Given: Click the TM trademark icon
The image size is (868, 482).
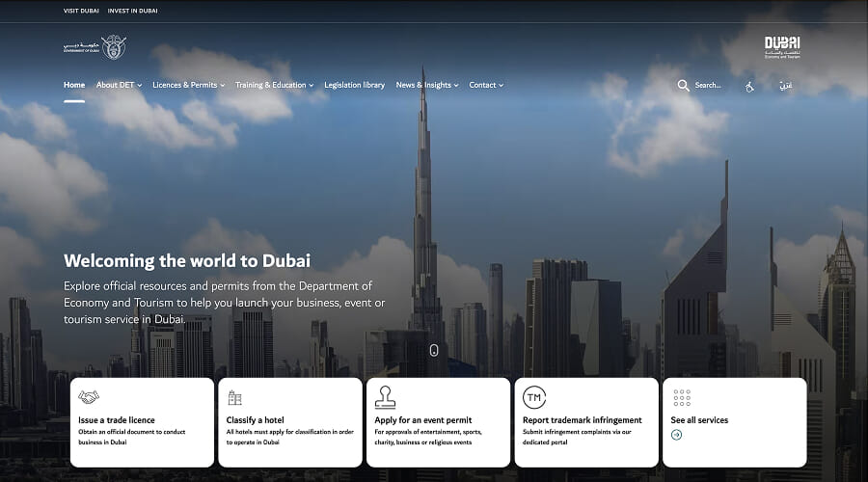Looking at the screenshot, I should [x=534, y=397].
